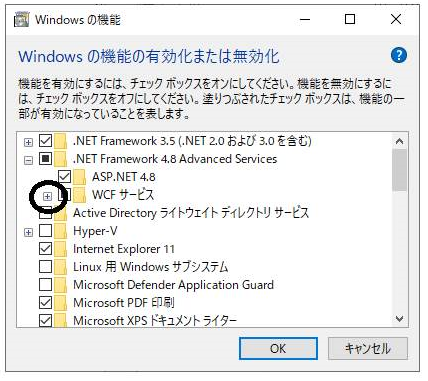Click the Linux 用 Windows サブシステム folder icon
Viewport: 428px width, 381px height.
[x=61, y=267]
